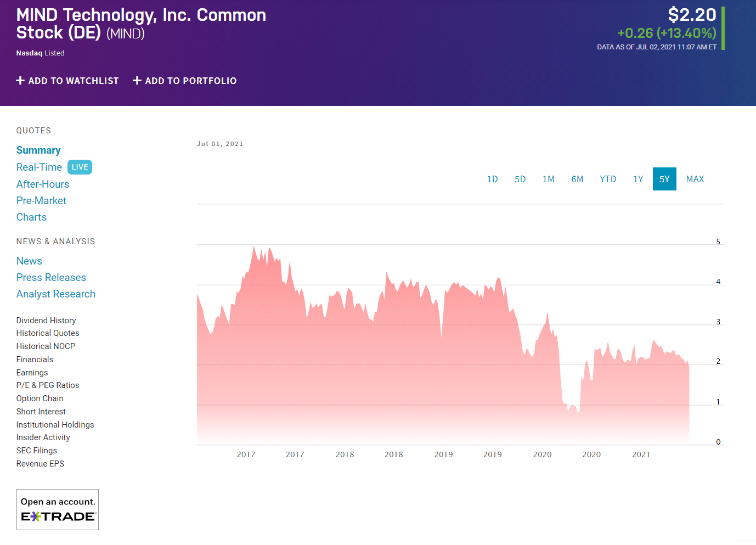The height and width of the screenshot is (545, 756).
Task: Click the +0.26 (+13.40%) change text
Action: (667, 33)
